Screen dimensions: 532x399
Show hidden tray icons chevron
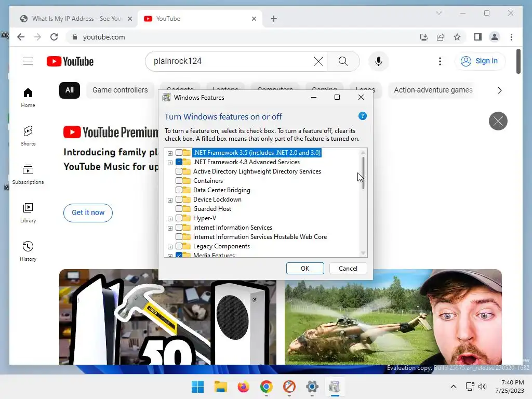click(453, 387)
